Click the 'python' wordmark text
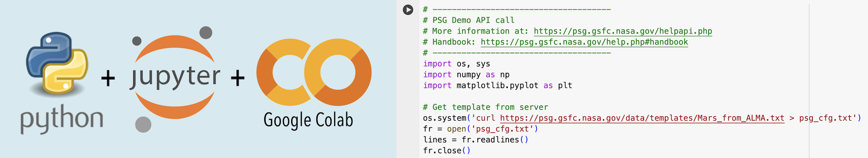 tap(62, 119)
